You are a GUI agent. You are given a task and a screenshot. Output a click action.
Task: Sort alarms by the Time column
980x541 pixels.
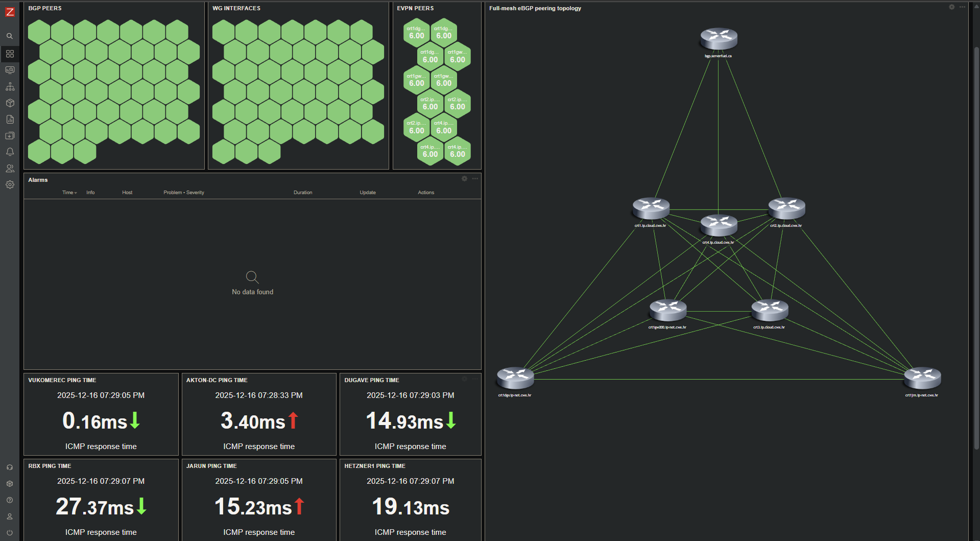pos(68,193)
